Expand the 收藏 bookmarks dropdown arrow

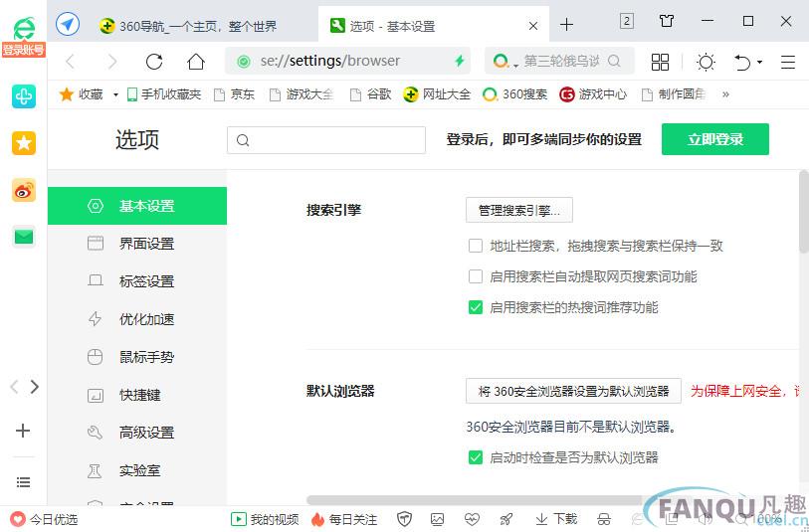click(x=115, y=94)
